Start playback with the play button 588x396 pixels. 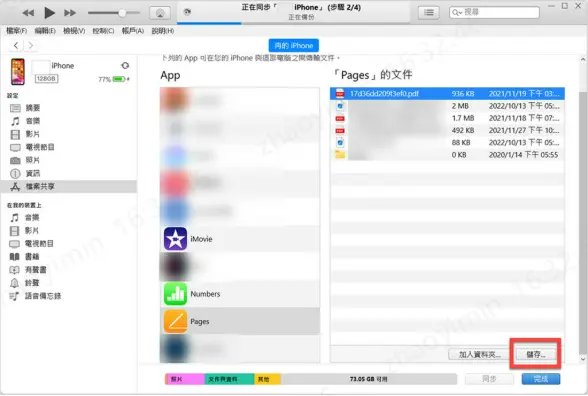[x=49, y=13]
